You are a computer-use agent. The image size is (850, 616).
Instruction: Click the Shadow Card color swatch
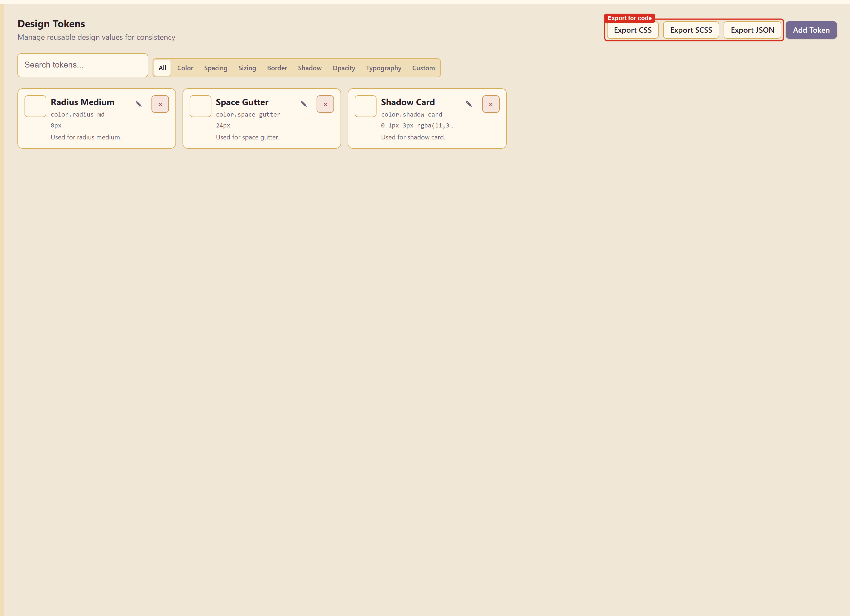tap(365, 106)
